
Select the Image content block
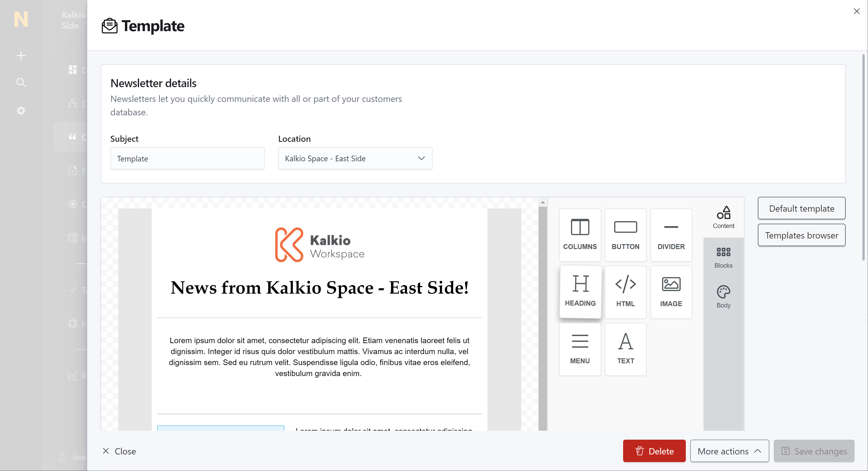tap(671, 292)
